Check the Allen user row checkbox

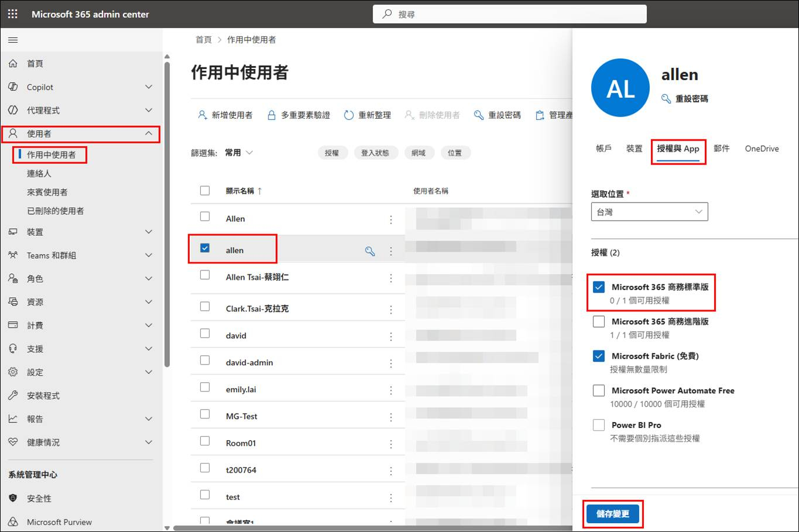click(x=205, y=217)
